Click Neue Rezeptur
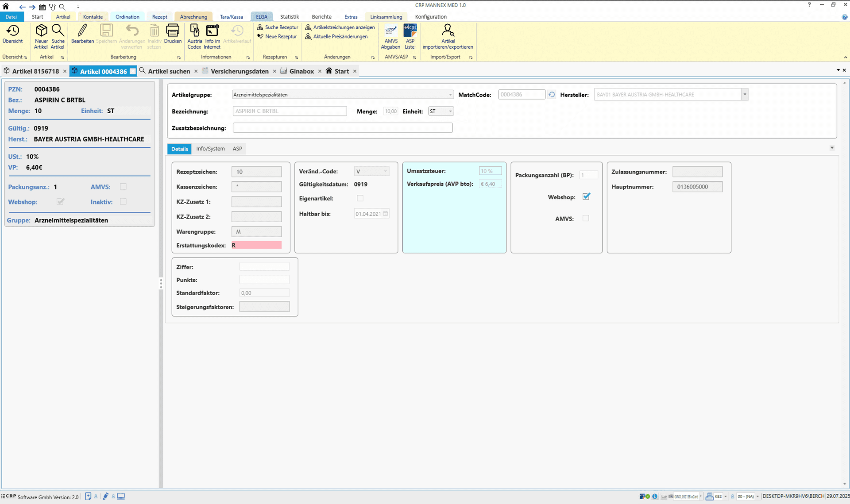Viewport: 850px width, 504px height. point(277,37)
